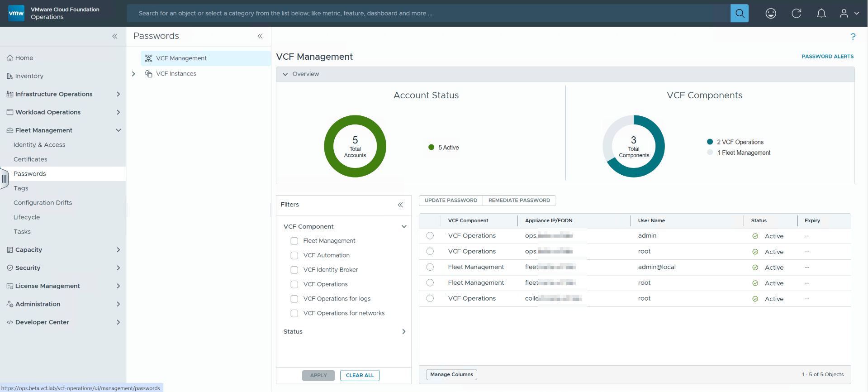The width and height of the screenshot is (868, 392).
Task: Click the License Management icon
Action: point(10,286)
